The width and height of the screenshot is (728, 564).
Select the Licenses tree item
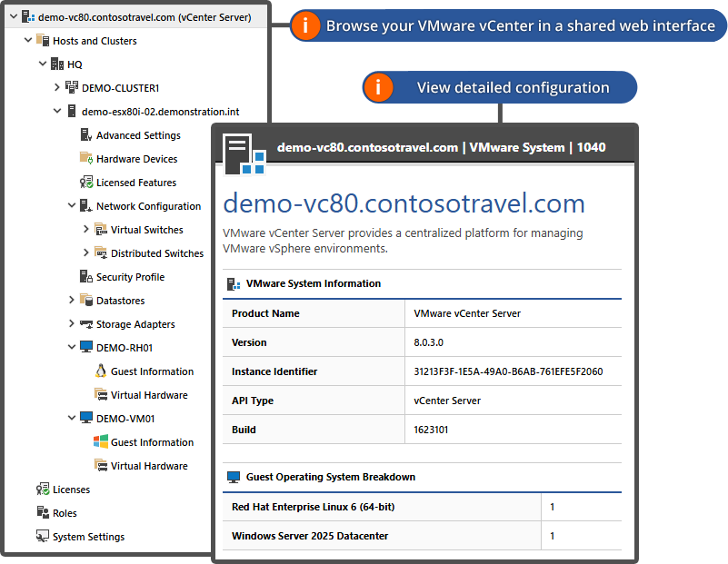click(x=71, y=490)
